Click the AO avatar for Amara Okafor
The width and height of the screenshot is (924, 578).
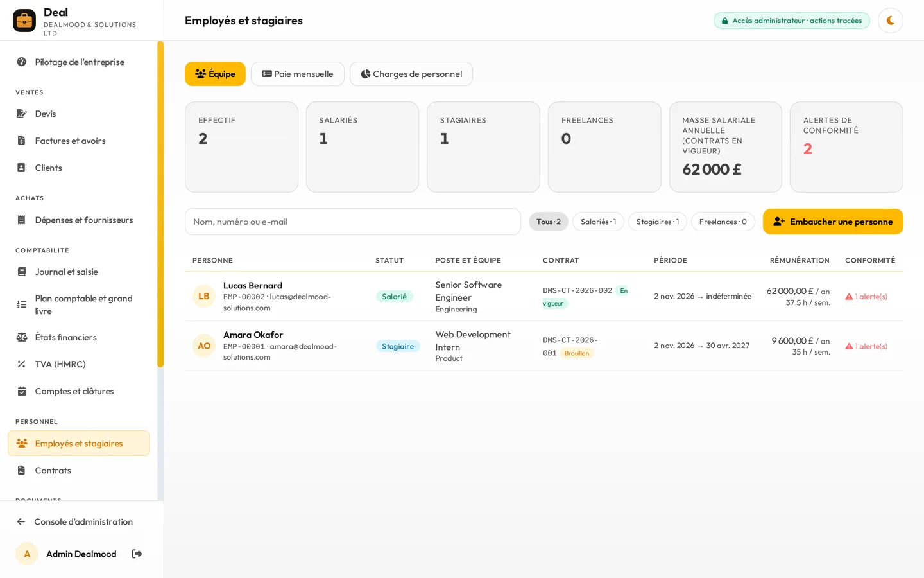point(204,346)
